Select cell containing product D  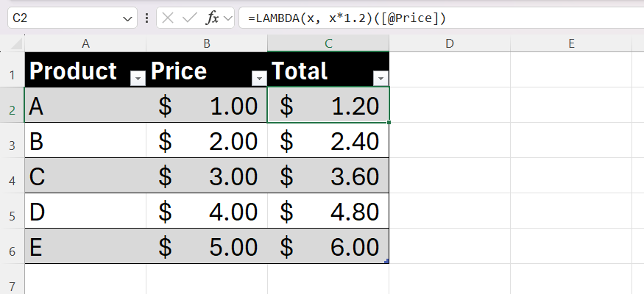(85, 211)
